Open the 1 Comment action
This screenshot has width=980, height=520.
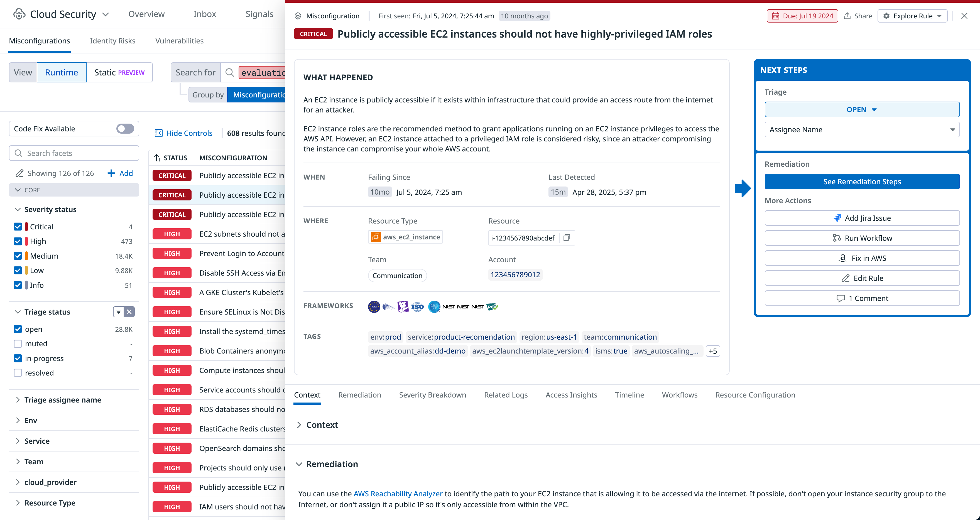862,298
